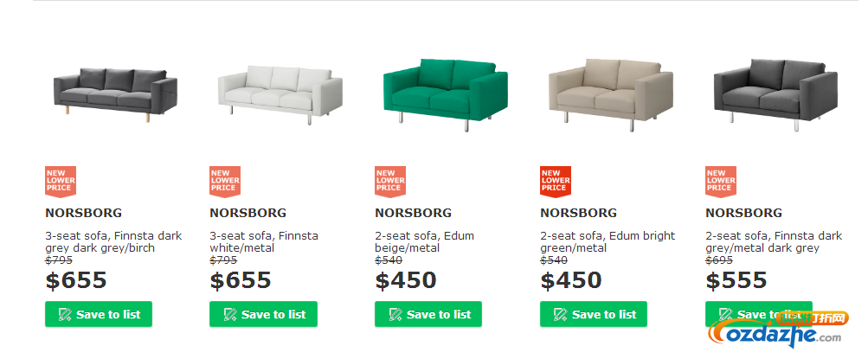Click pencil icon in fourth Save to list button
This screenshot has width=868, height=359.
[x=560, y=315]
